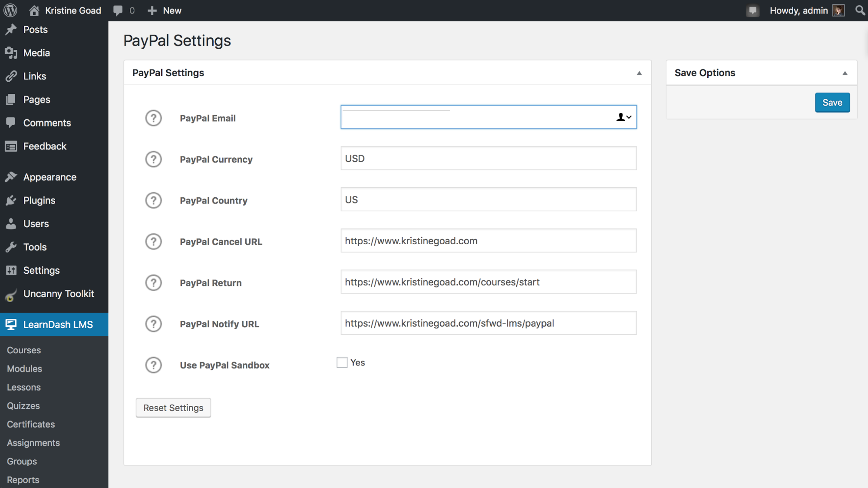Select Courses under LearnDash LMS

(23, 350)
